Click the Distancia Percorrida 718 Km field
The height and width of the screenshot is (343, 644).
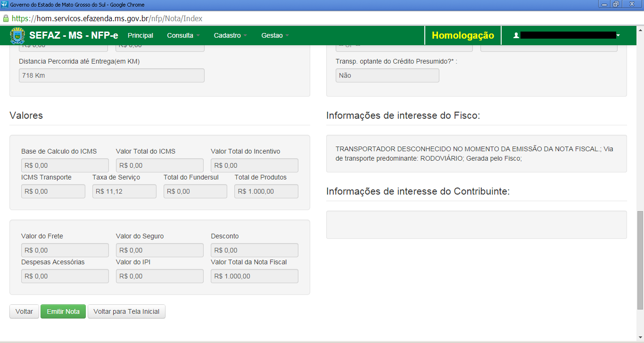pyautogui.click(x=112, y=75)
